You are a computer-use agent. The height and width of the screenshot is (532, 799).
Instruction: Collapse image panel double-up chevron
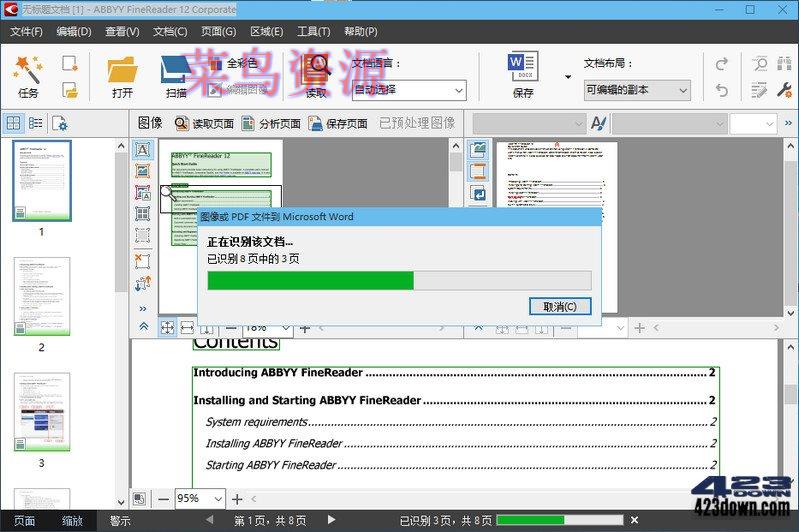[x=144, y=326]
